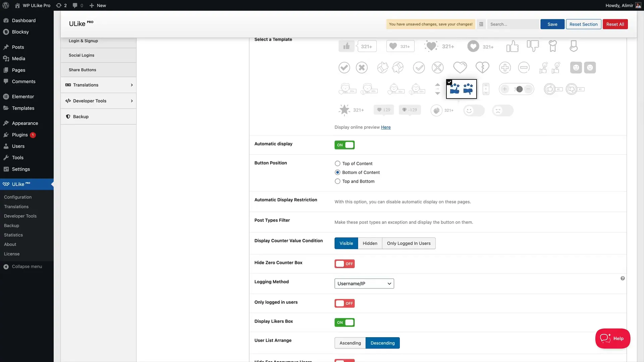Choose the boxed heart 321+ template
The width and height of the screenshot is (644, 362).
[400, 46]
